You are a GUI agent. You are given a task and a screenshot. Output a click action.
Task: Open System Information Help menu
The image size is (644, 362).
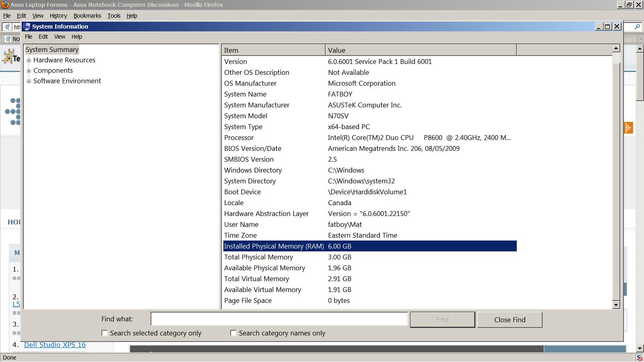[77, 37]
